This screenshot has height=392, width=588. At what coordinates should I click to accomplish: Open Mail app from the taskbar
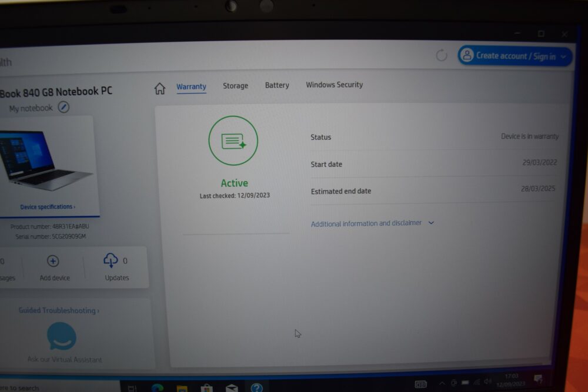pyautogui.click(x=232, y=388)
